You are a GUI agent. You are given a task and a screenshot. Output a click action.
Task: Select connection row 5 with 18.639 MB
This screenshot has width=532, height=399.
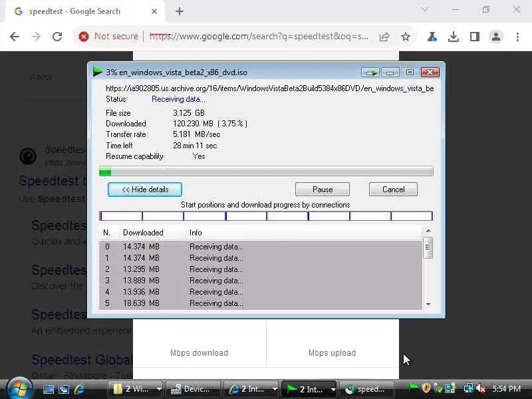[x=261, y=303]
